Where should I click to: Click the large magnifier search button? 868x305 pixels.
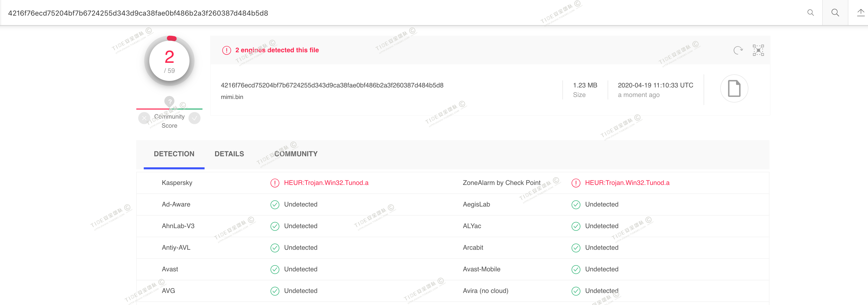pyautogui.click(x=835, y=13)
